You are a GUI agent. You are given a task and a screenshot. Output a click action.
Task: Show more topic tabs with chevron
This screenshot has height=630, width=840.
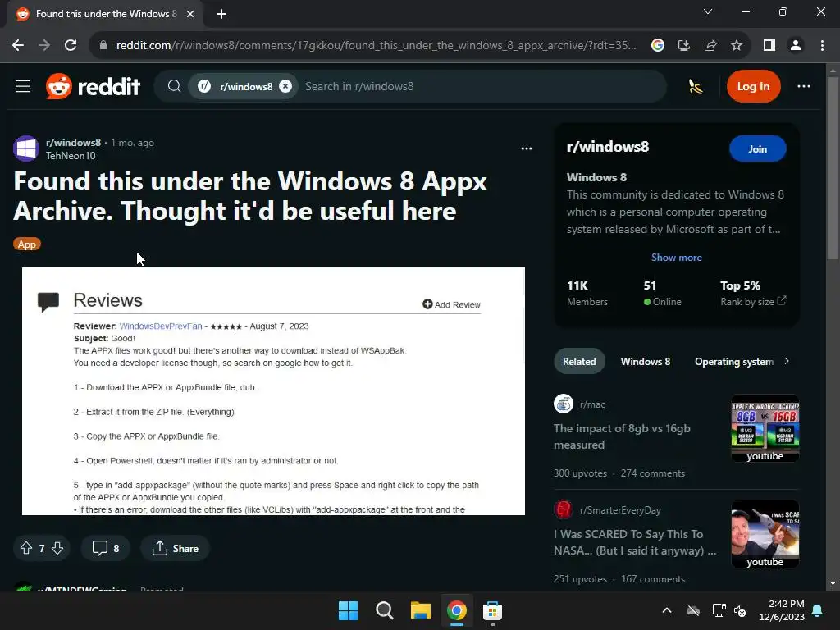click(x=787, y=361)
